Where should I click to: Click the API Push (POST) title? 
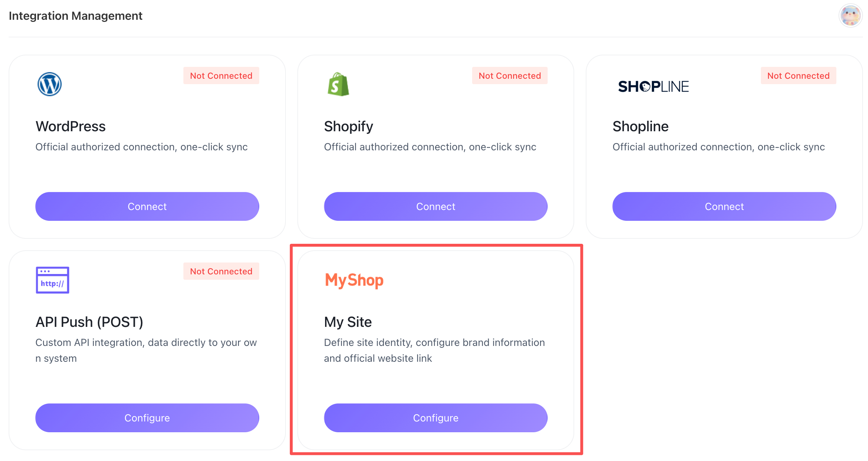89,322
